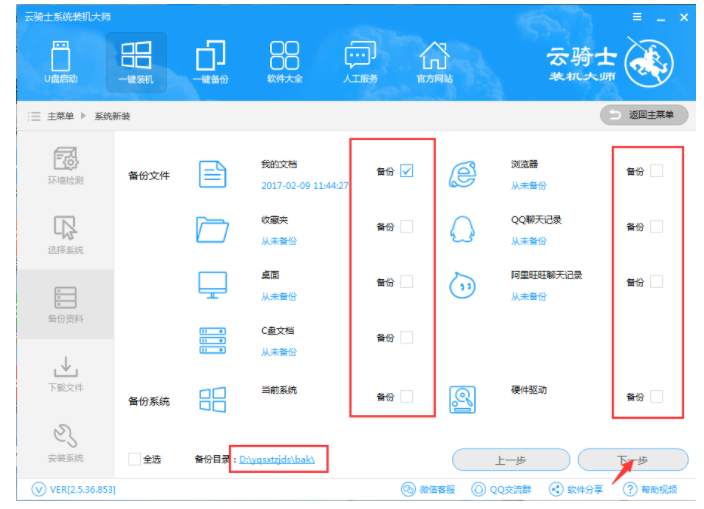Viewport: 704px width, 509px height.
Task: Click the 返回主菜单 button
Action: (644, 115)
